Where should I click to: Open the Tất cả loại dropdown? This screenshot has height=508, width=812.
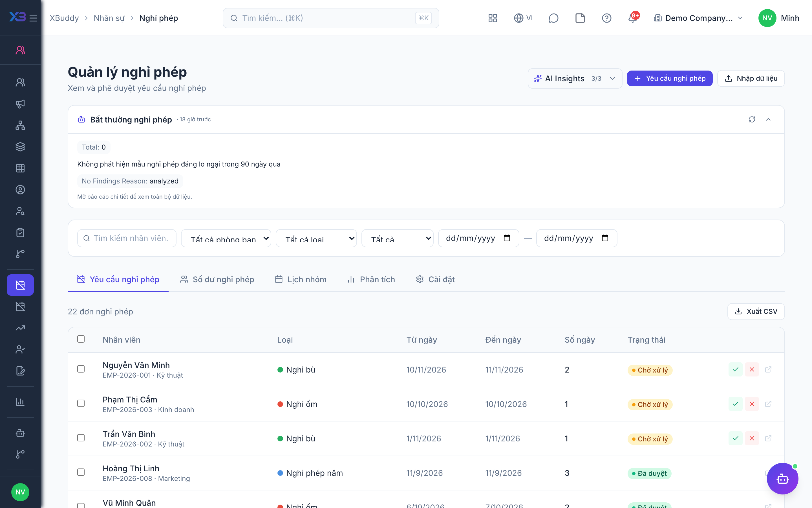[x=316, y=238]
